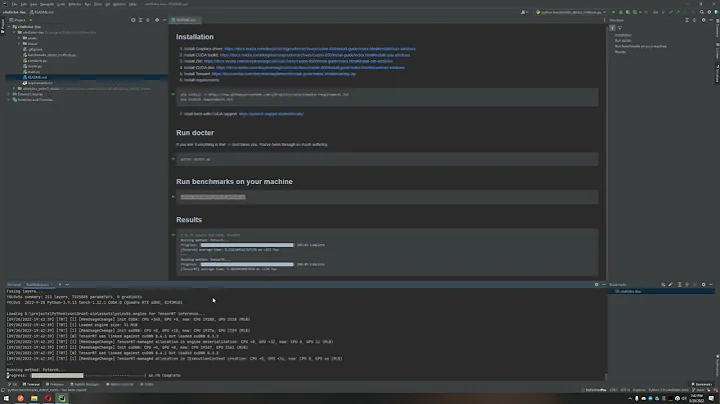This screenshot has width=720, height=404.
Task: Open the Install Graphics driver nvidia link
Action: pos(320,49)
